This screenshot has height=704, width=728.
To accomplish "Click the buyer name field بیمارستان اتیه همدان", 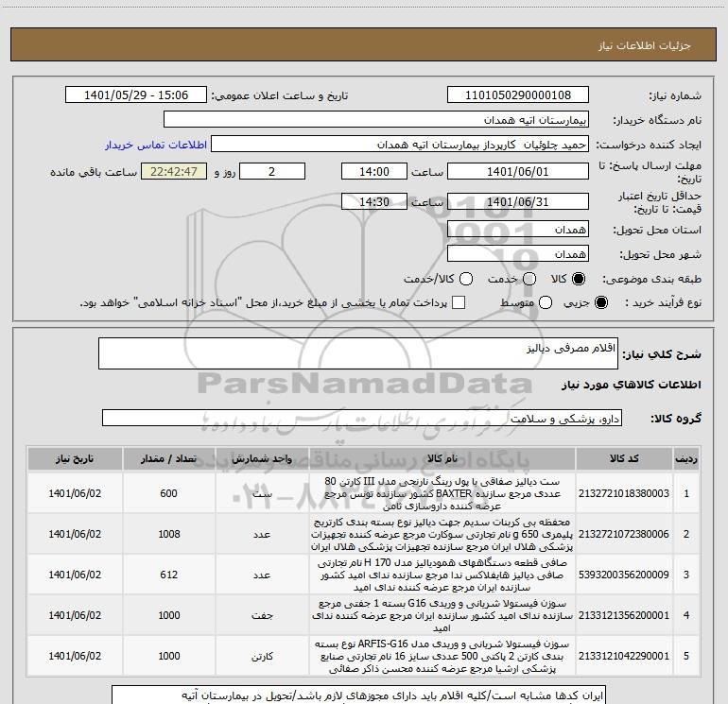I will (376, 119).
